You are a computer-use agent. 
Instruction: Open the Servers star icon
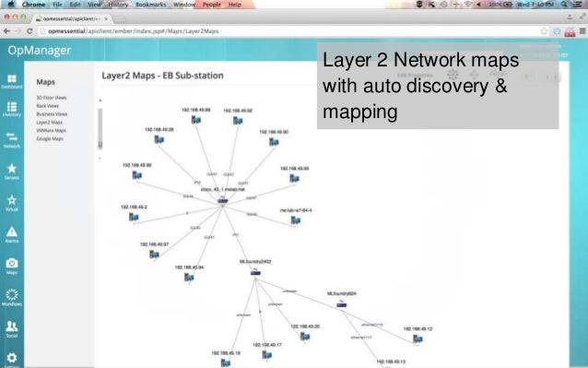12,171
